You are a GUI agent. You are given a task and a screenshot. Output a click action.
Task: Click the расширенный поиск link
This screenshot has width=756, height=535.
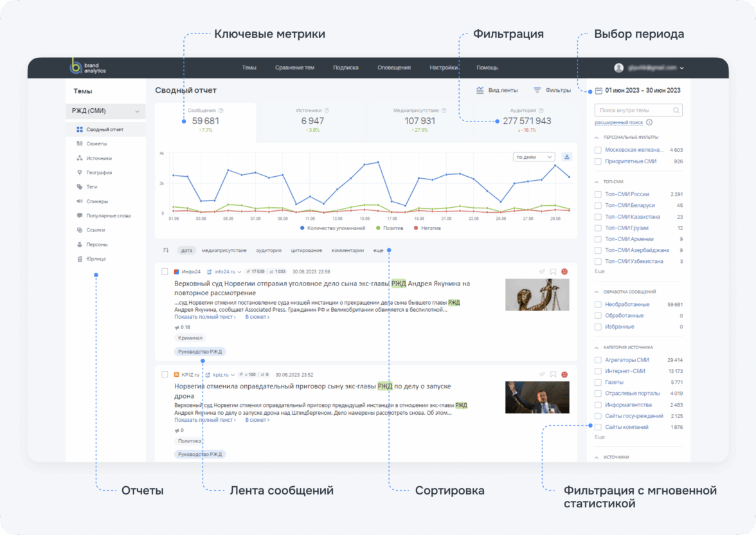(618, 122)
